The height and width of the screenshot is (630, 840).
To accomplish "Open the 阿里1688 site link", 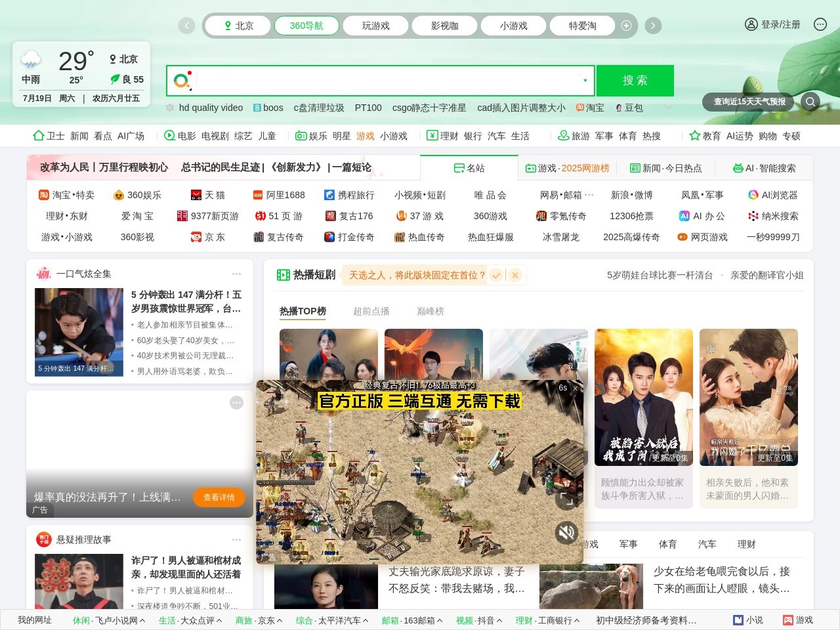I will coord(279,195).
